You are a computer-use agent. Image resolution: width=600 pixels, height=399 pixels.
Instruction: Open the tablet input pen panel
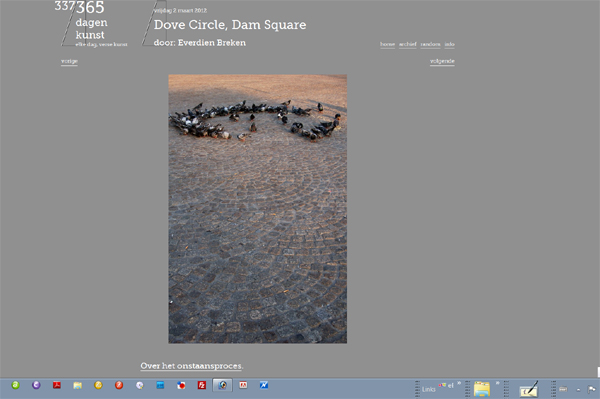(x=529, y=389)
